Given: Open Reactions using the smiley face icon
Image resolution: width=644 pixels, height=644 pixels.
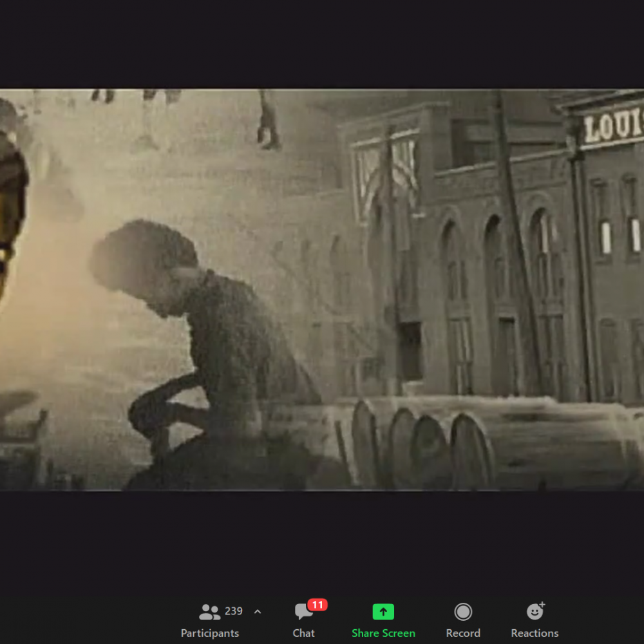Looking at the screenshot, I should [x=535, y=612].
